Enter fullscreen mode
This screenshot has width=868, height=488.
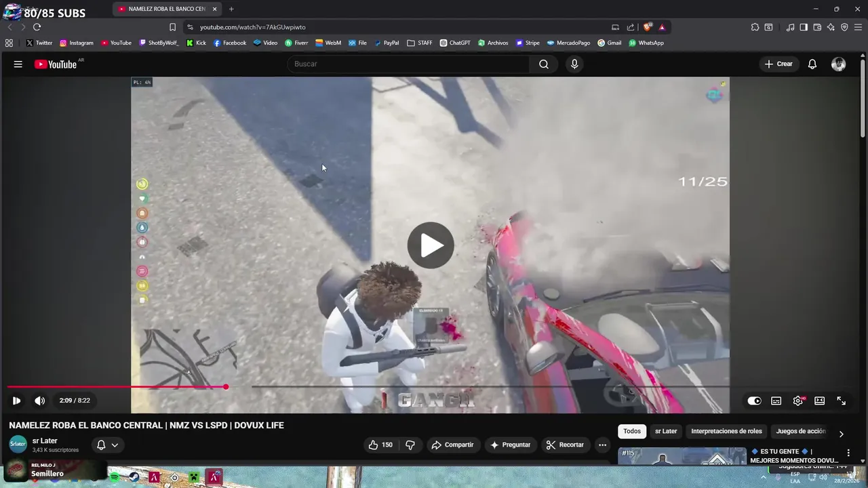click(842, 401)
